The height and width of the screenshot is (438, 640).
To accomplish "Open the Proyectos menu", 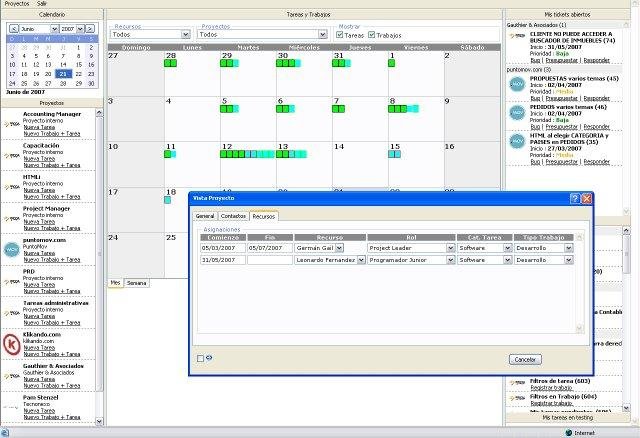I will pyautogui.click(x=17, y=4).
